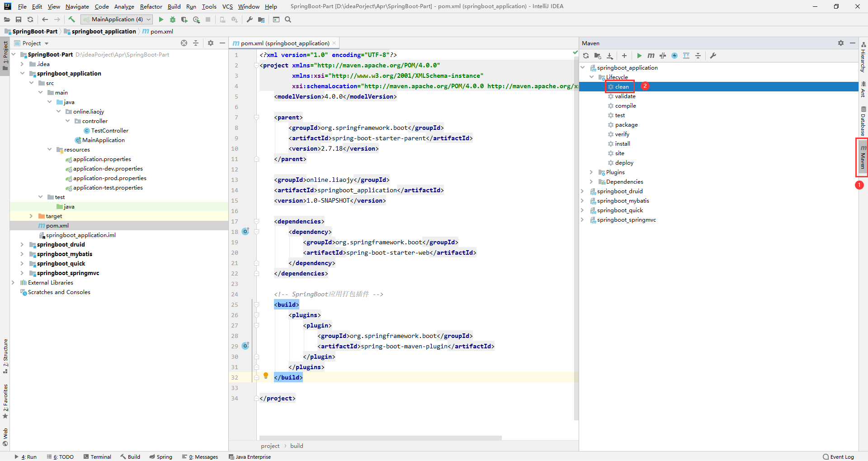868x461 pixels.
Task: Expand Dependencies node in Maven panel
Action: (592, 182)
